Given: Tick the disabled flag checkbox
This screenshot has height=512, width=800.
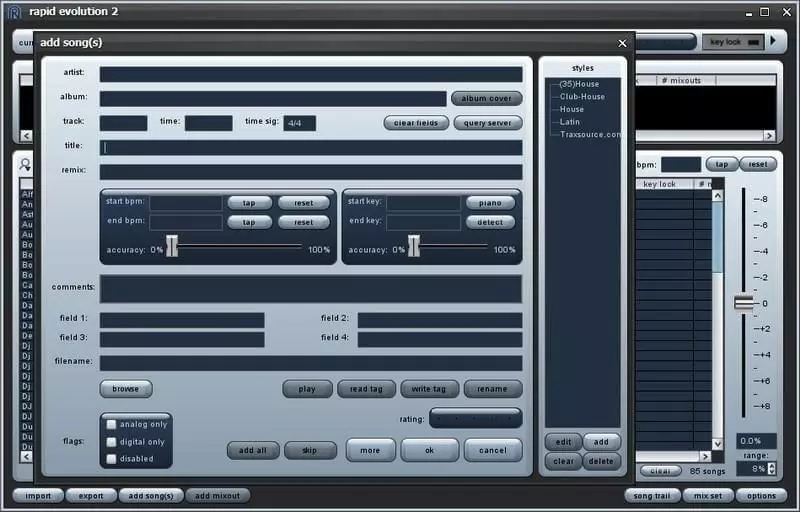Looking at the screenshot, I should click(112, 459).
